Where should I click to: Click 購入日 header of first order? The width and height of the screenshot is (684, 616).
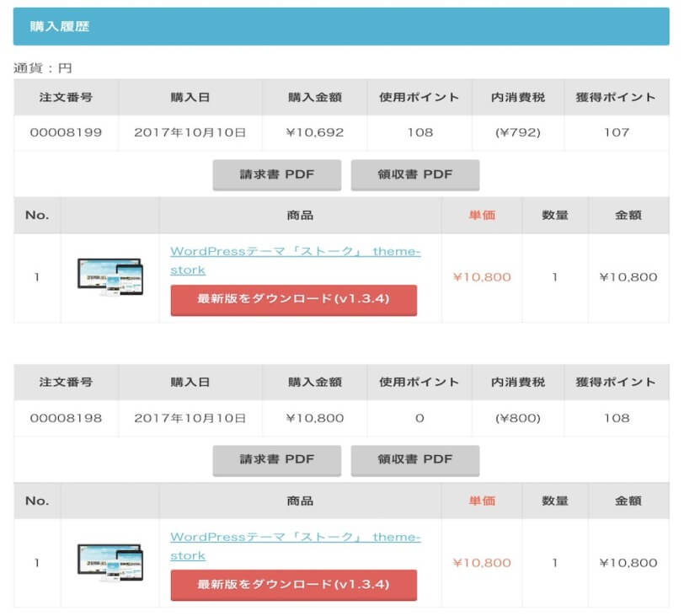[190, 97]
